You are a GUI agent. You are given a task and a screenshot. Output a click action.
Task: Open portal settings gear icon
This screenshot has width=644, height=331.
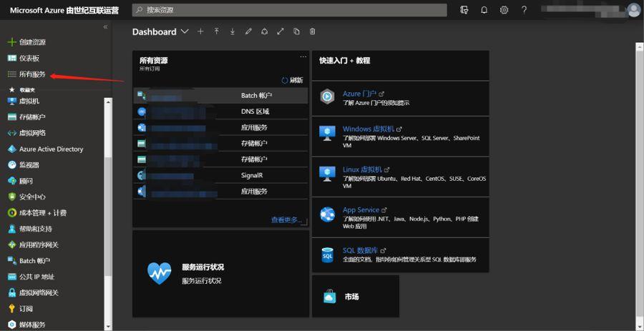pyautogui.click(x=504, y=10)
